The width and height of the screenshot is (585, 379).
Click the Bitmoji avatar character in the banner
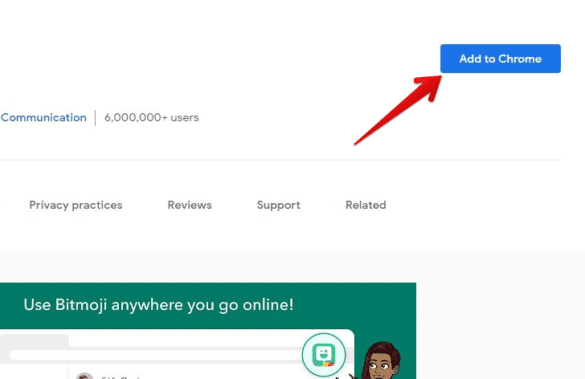[381, 361]
